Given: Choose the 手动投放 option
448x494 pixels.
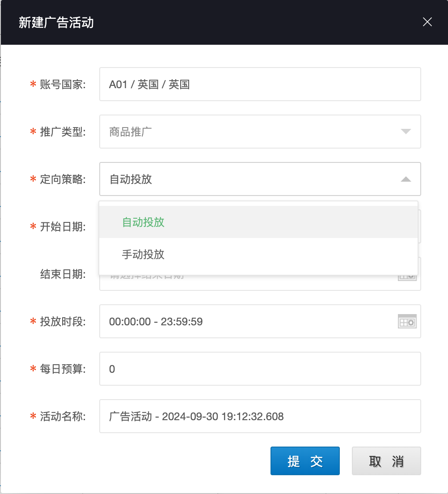Looking at the screenshot, I should pos(143,255).
